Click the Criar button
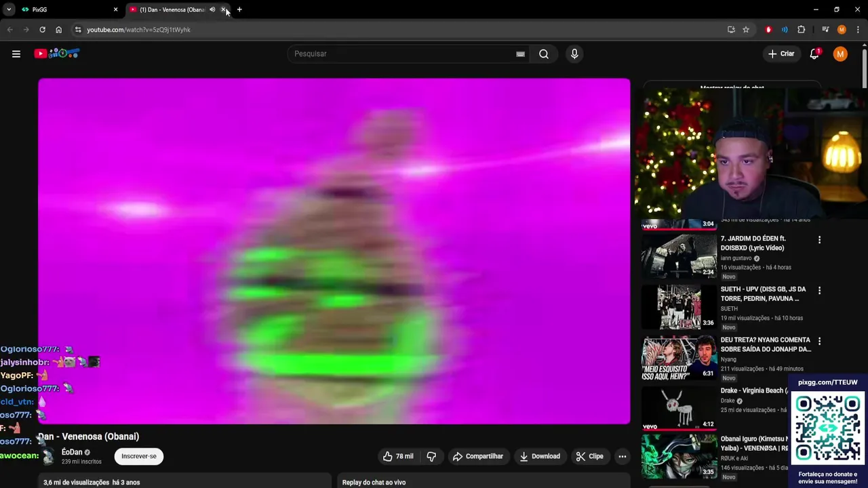The width and height of the screenshot is (868, 488). [781, 54]
